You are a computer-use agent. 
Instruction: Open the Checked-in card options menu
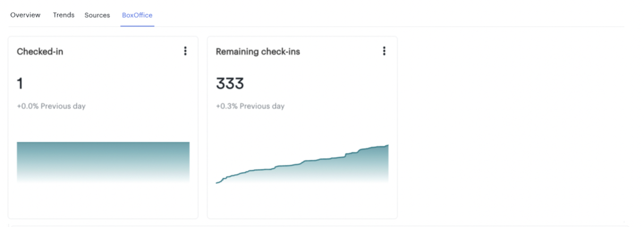pyautogui.click(x=185, y=51)
